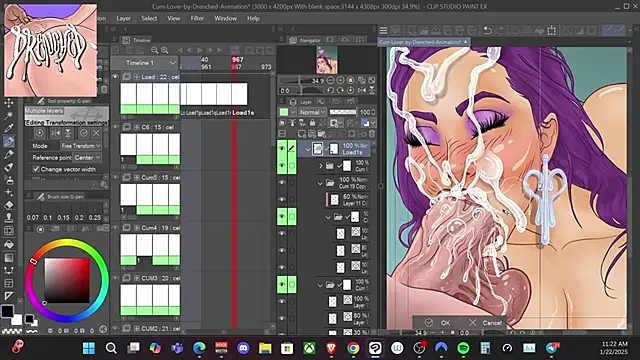Click the timeline zoom in magnifier
The image size is (640, 360).
click(x=164, y=50)
